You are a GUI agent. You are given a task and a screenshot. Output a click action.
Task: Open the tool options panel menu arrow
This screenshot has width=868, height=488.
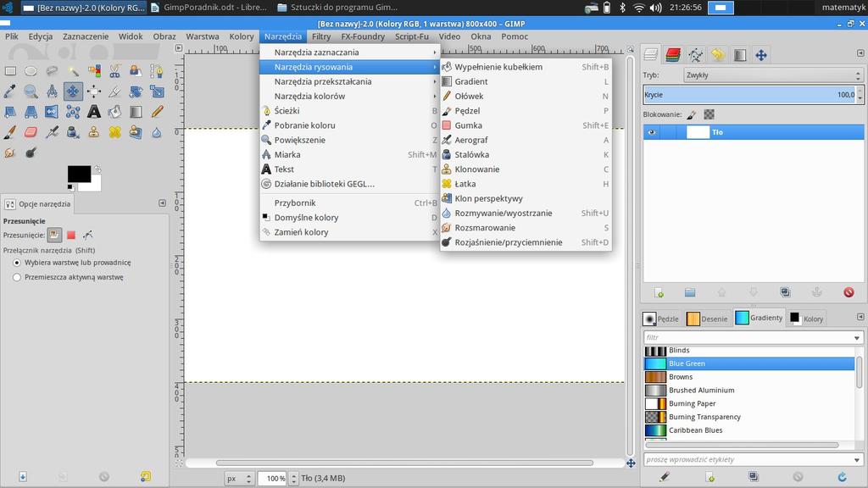point(162,203)
